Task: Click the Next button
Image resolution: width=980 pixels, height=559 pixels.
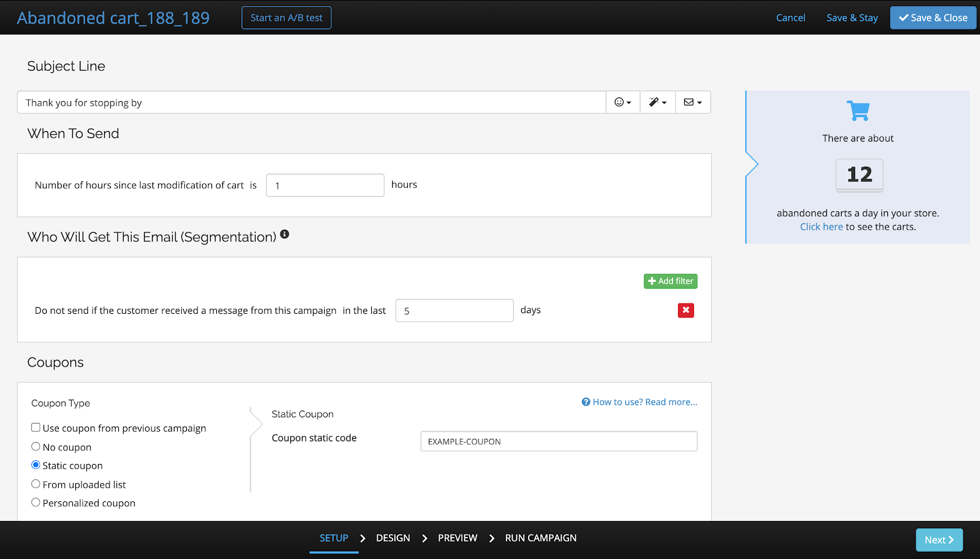Action: [x=940, y=540]
